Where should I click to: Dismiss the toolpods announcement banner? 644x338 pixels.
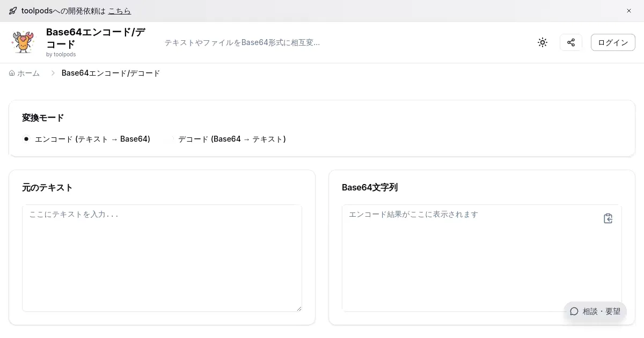[629, 11]
